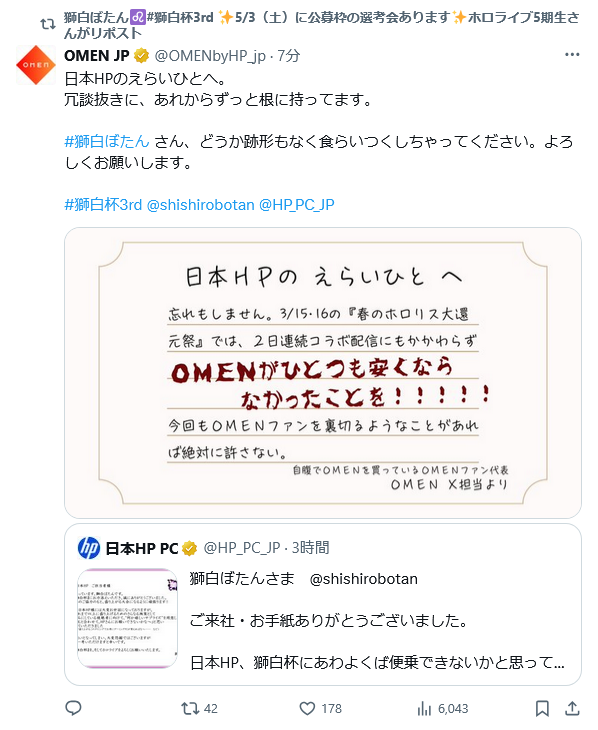Open the OMEN JP avatar profile
The width and height of the screenshot is (598, 730).
tap(36, 65)
